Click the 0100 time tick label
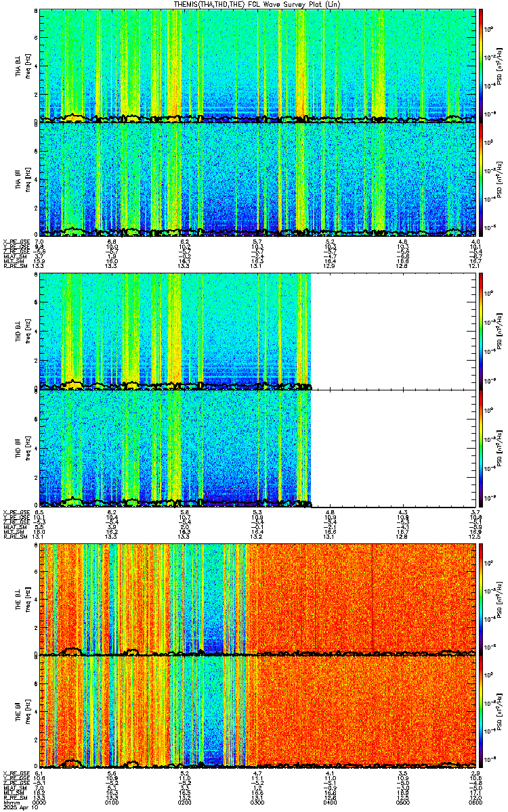 tap(112, 802)
